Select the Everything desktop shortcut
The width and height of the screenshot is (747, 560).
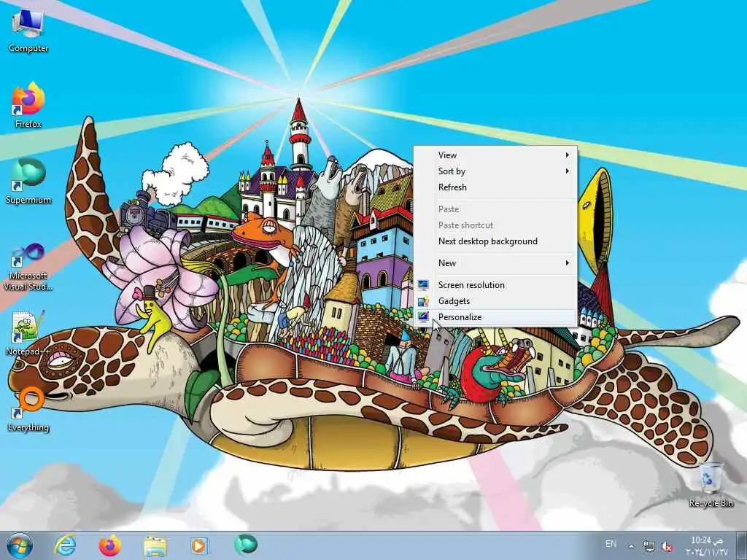point(28,408)
